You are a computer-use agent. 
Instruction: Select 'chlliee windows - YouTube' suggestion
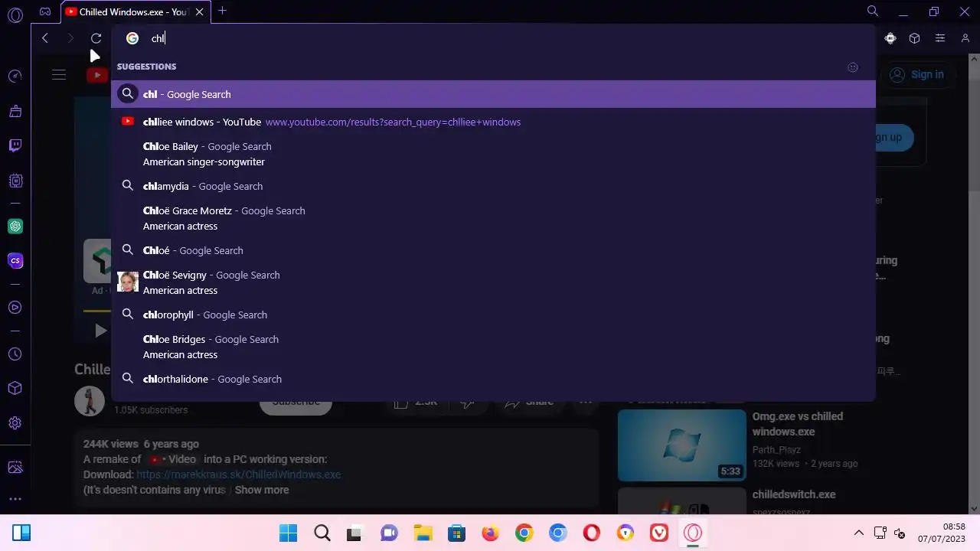493,122
